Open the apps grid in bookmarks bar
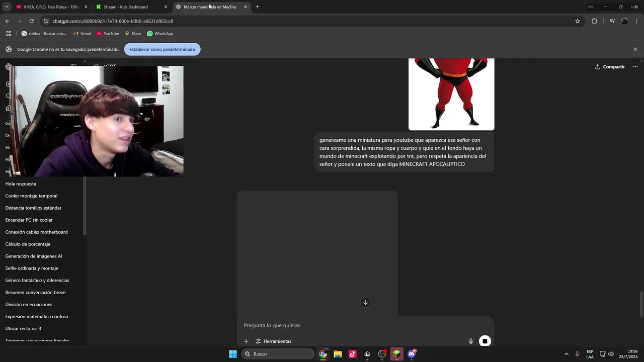Image resolution: width=644 pixels, height=362 pixels. pyautogui.click(x=9, y=34)
